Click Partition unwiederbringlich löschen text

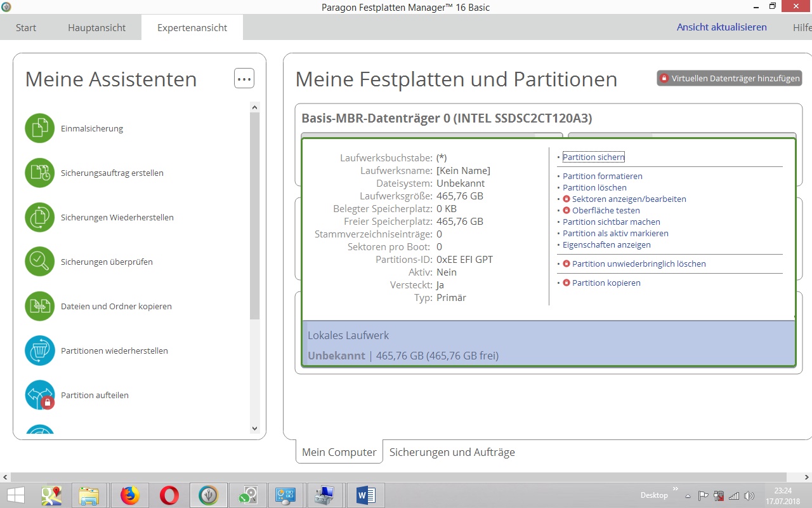(639, 264)
